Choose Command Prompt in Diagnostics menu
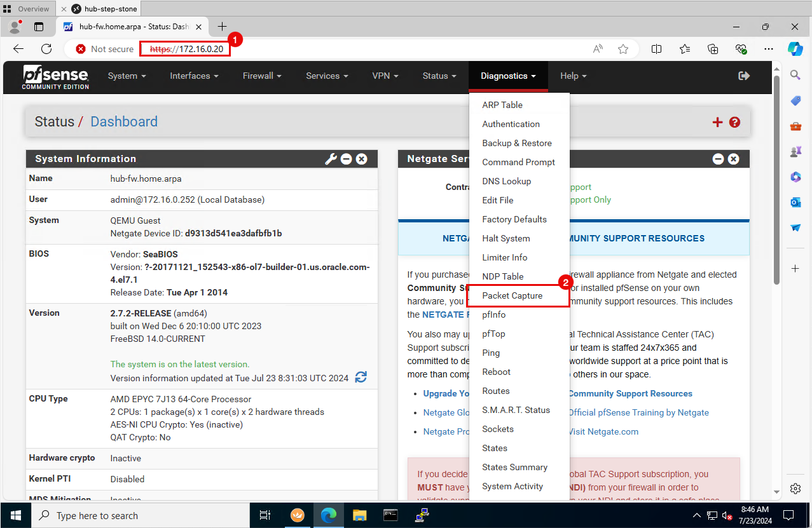Image resolution: width=812 pixels, height=528 pixels. (518, 162)
